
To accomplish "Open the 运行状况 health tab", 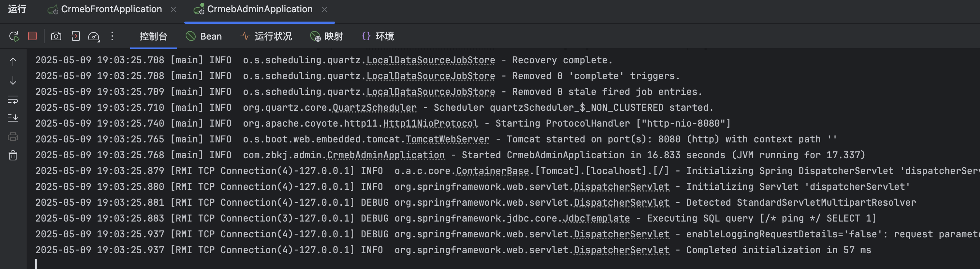I will [x=266, y=36].
